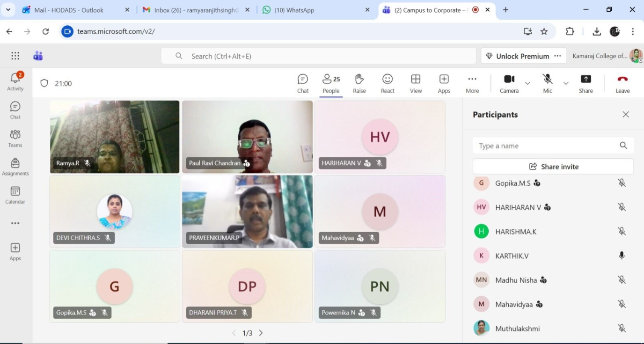Open Calendar in the left sidebar
644x344 pixels.
[x=15, y=195]
